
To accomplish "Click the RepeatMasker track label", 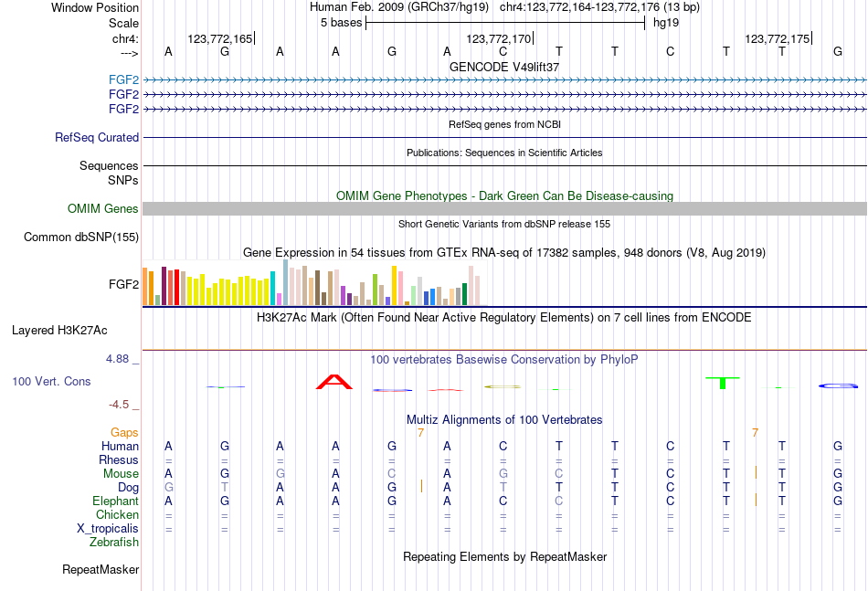I will coord(101,569).
